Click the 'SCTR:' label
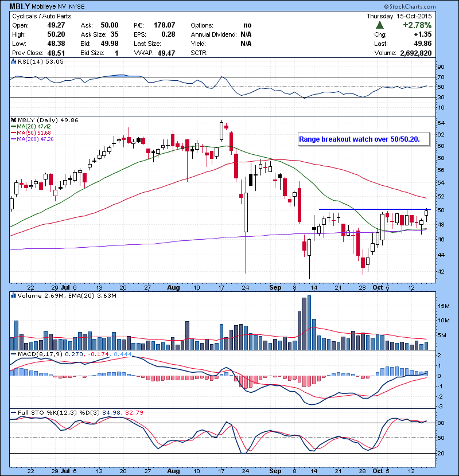This screenshot has width=459, height=476. coord(199,53)
